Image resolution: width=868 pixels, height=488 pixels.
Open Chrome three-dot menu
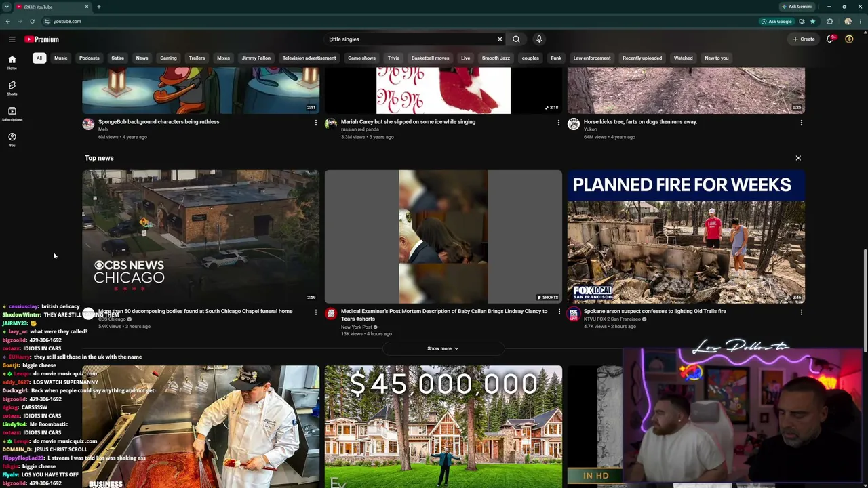pos(861,21)
